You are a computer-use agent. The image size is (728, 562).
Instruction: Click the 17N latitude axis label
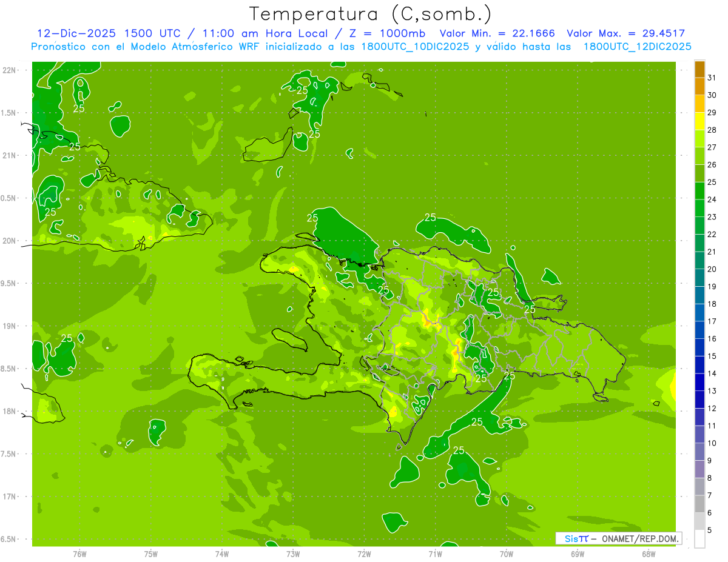[x=9, y=497]
